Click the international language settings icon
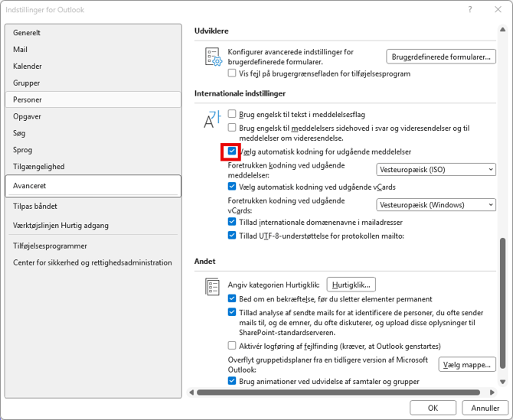This screenshot has width=513, height=420. pyautogui.click(x=212, y=119)
